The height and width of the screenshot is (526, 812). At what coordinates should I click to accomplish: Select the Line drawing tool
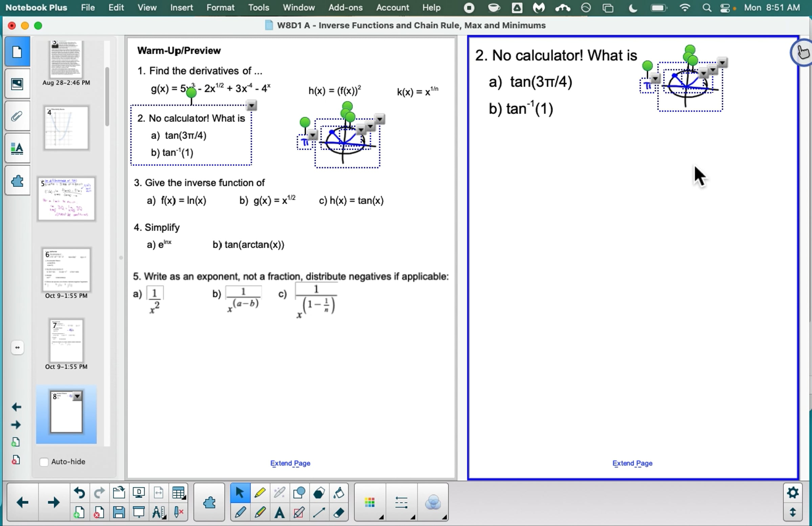tap(319, 512)
